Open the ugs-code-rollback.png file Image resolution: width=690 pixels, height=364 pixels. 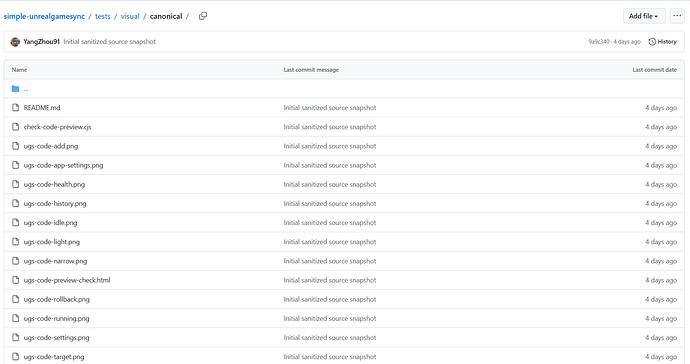[x=56, y=299]
